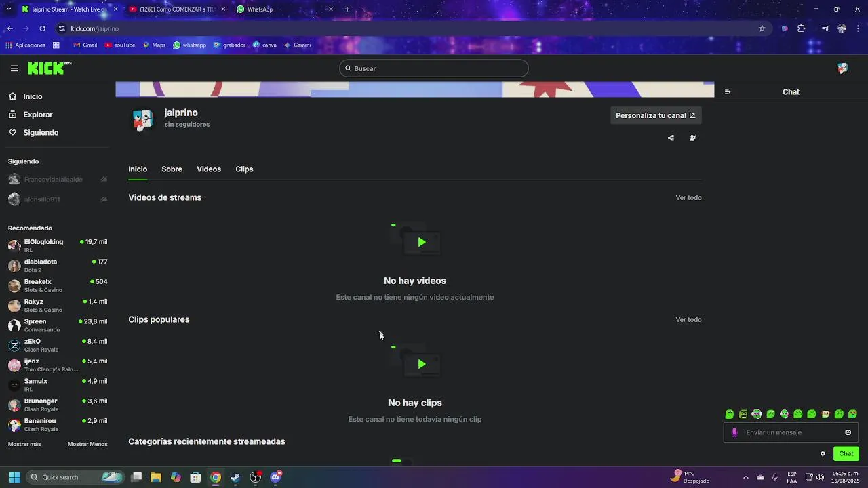Insert the last emote with red glasses
The width and height of the screenshot is (868, 488).
(x=852, y=414)
